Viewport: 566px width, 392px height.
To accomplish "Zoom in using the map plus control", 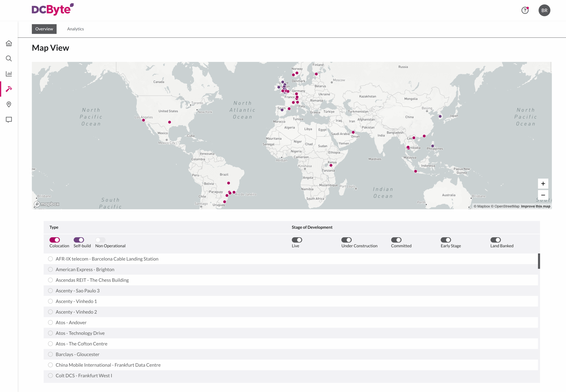I will (543, 184).
